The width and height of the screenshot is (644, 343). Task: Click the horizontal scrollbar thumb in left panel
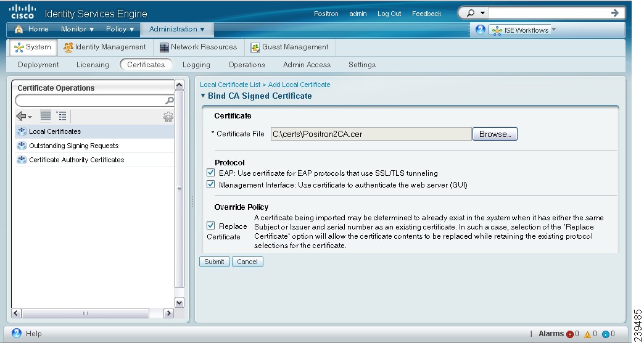click(85, 313)
